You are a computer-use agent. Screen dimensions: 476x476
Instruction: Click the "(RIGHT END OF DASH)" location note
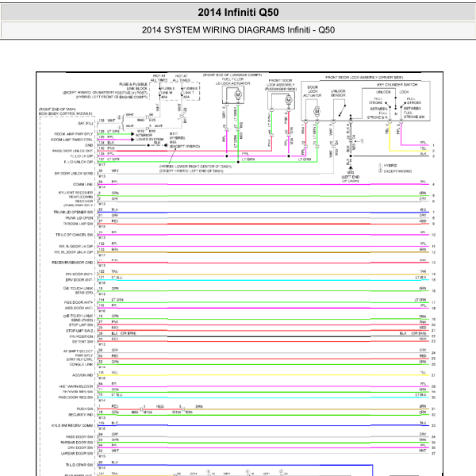tap(57, 109)
